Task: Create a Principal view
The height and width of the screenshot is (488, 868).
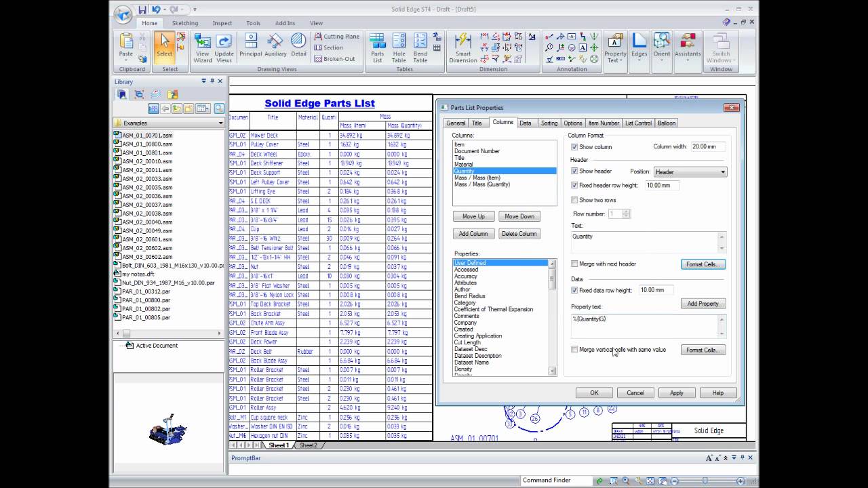Action: (250, 45)
